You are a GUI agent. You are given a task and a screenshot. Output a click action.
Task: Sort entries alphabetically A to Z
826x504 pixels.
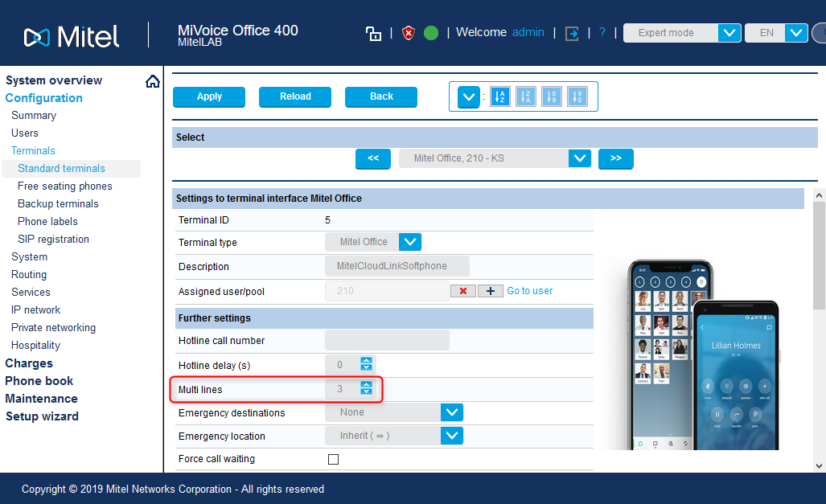point(500,96)
